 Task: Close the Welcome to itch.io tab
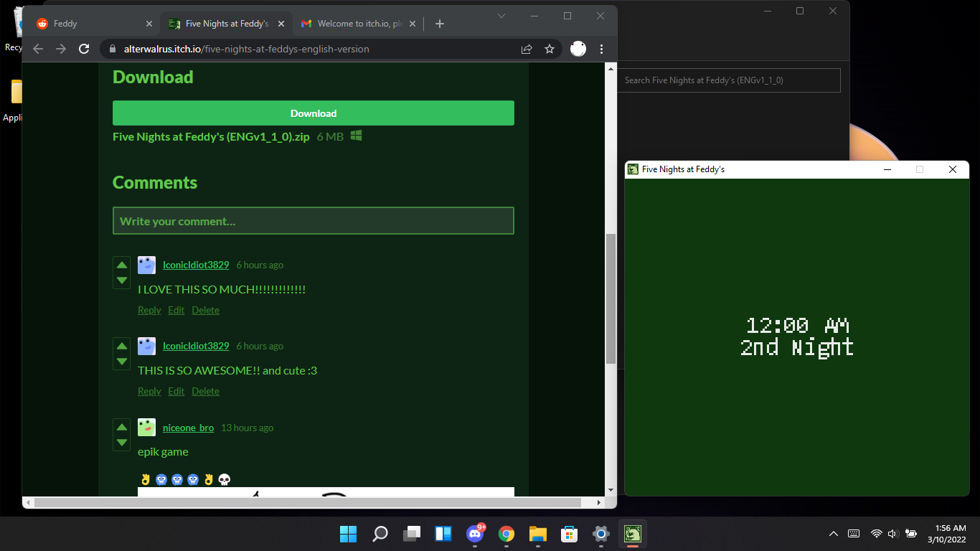click(x=413, y=24)
